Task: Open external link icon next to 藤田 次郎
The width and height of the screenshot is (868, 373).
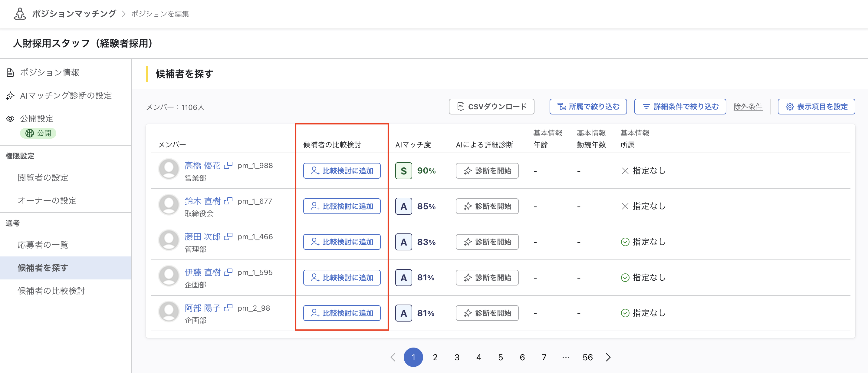Action: point(228,236)
